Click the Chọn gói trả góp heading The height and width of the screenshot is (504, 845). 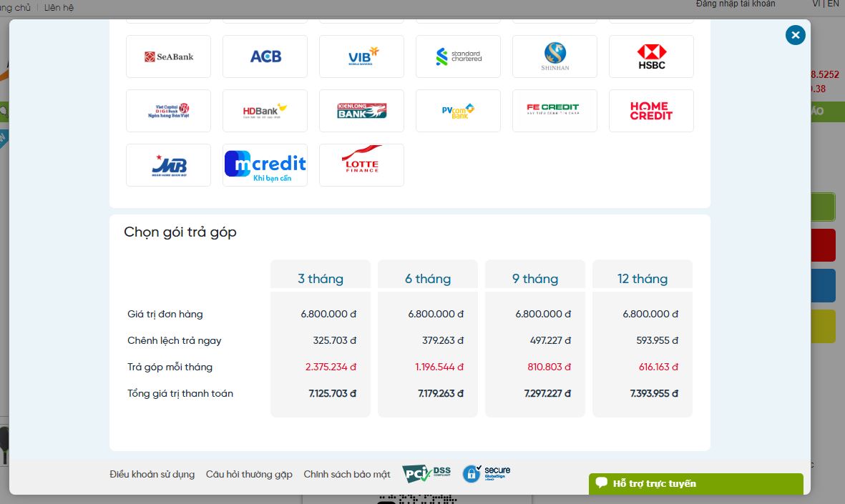pos(180,232)
